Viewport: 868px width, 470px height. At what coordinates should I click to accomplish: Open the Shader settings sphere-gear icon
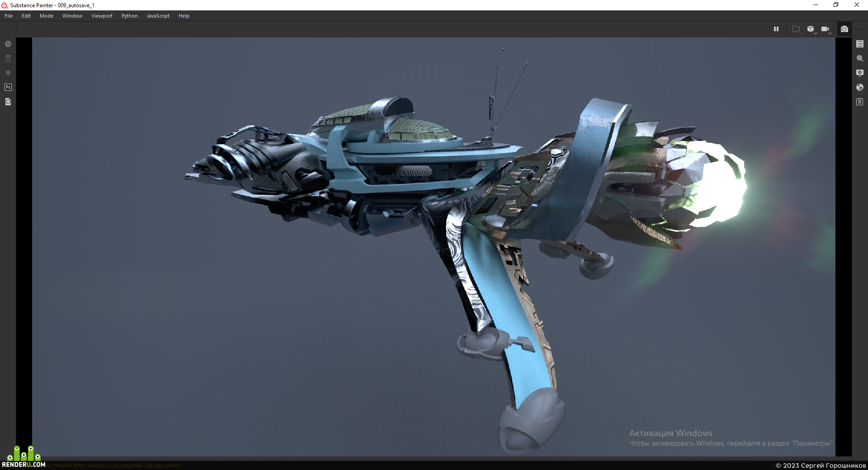click(860, 87)
